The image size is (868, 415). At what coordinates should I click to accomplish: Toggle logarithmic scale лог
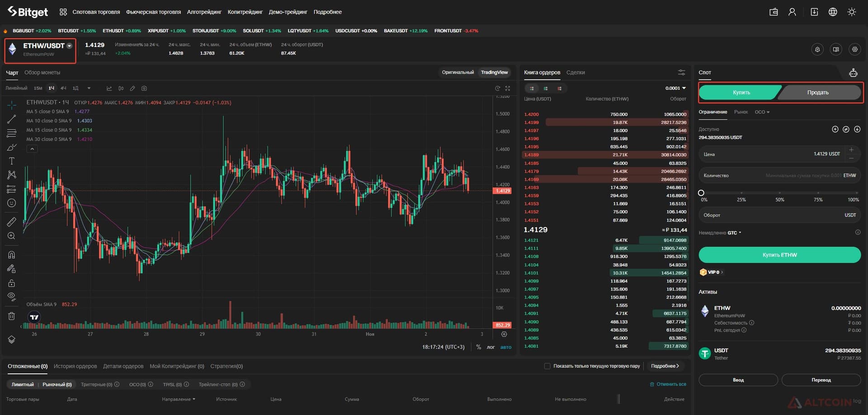coord(491,347)
